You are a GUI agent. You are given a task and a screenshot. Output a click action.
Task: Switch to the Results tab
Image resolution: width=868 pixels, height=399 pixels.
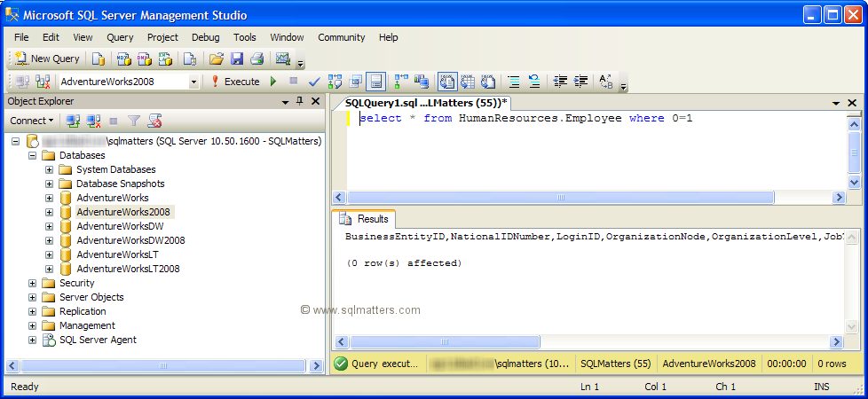tap(364, 219)
